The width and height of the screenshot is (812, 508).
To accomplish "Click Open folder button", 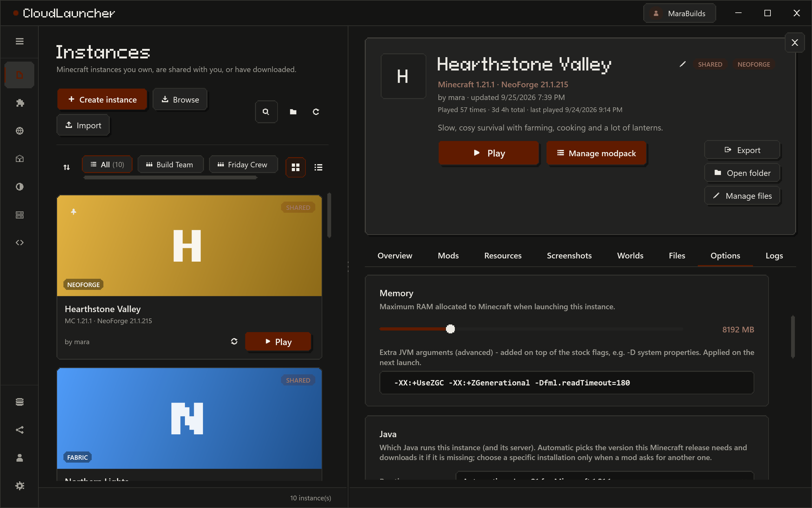I will [x=742, y=173].
